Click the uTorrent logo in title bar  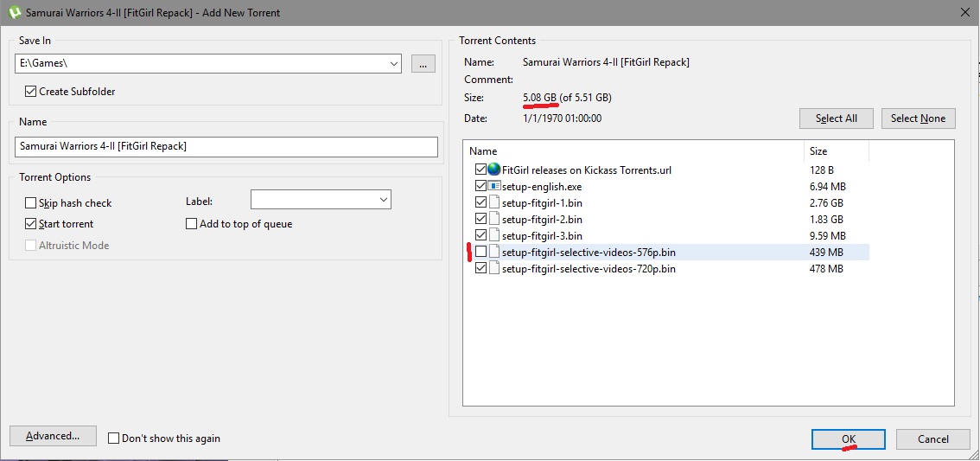click(15, 12)
